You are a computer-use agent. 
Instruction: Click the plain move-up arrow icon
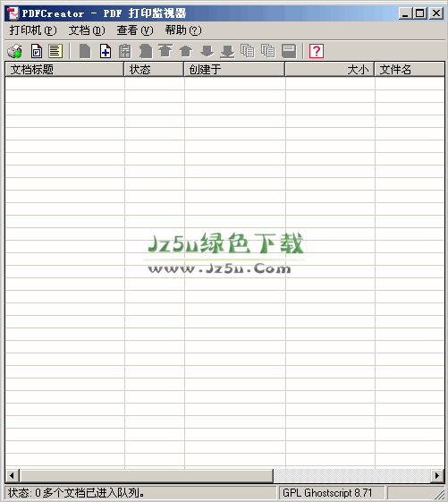pyautogui.click(x=186, y=51)
